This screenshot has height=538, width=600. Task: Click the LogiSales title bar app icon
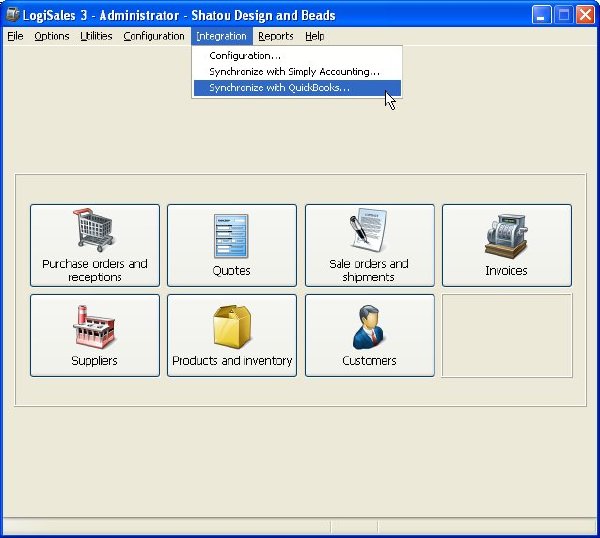click(12, 15)
